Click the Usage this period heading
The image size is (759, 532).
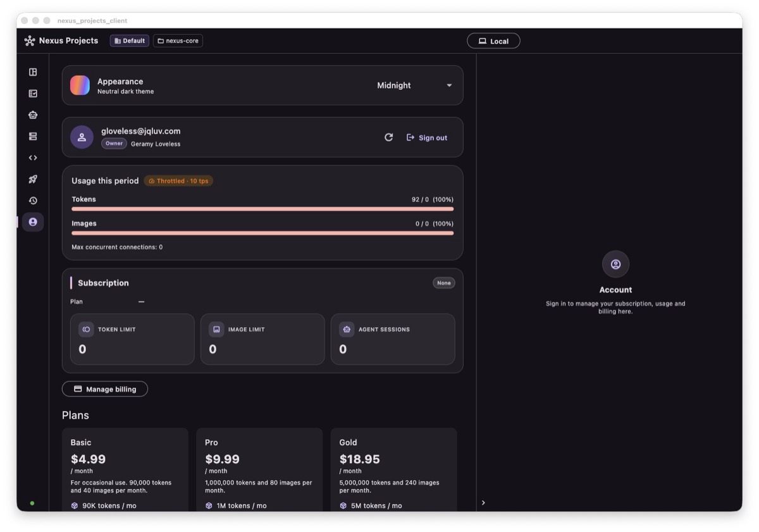[x=105, y=181]
